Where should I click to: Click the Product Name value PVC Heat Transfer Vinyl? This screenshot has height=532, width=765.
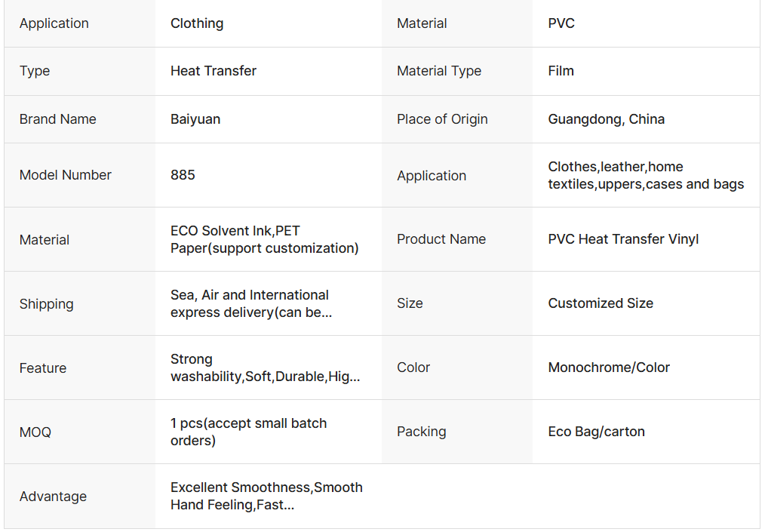point(623,239)
